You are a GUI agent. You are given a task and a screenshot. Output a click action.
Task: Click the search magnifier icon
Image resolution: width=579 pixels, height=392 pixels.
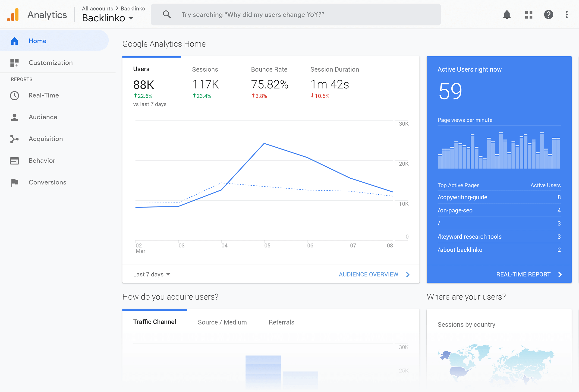click(167, 14)
